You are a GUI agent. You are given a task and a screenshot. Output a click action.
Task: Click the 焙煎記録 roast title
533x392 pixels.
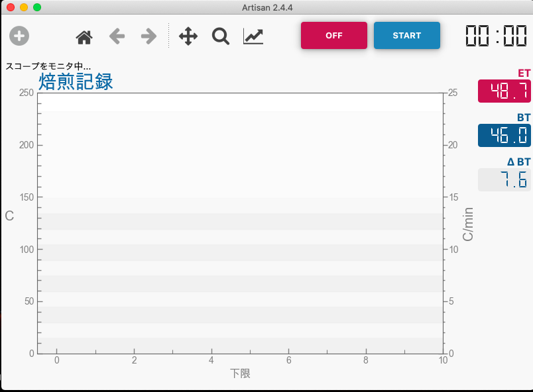pos(76,82)
